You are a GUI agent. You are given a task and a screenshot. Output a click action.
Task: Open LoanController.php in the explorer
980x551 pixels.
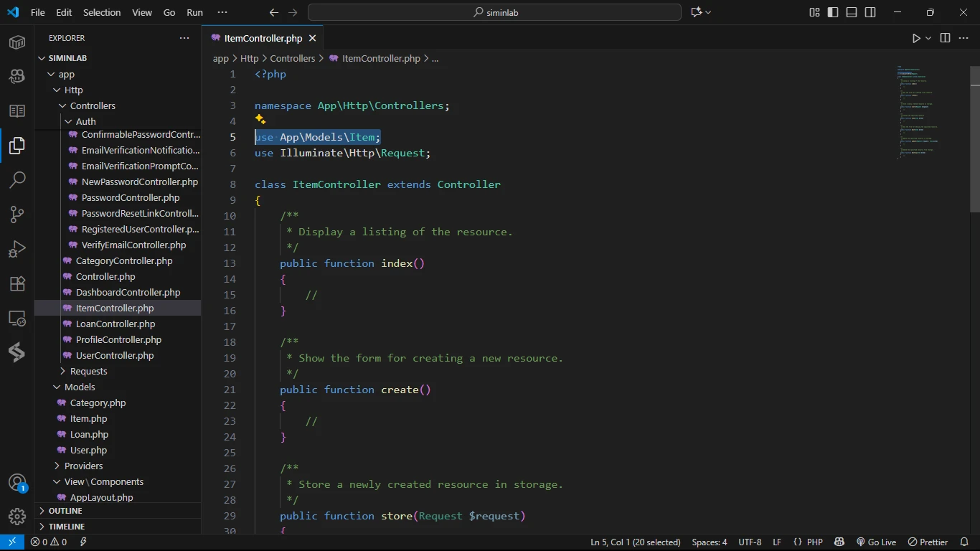click(x=116, y=324)
